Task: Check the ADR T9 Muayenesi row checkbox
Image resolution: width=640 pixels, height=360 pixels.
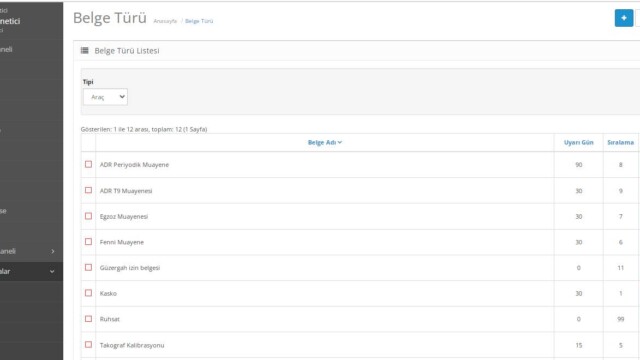Action: (88, 190)
